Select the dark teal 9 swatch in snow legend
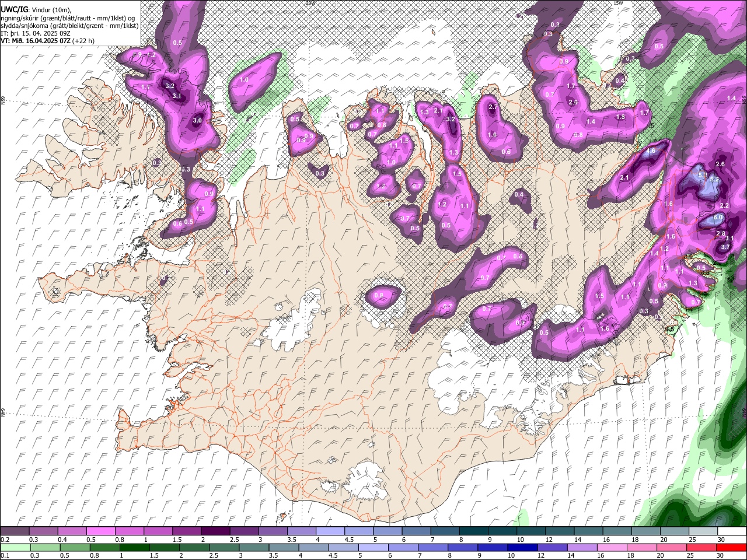Image resolution: width=747 pixels, height=560 pixels. click(x=501, y=531)
